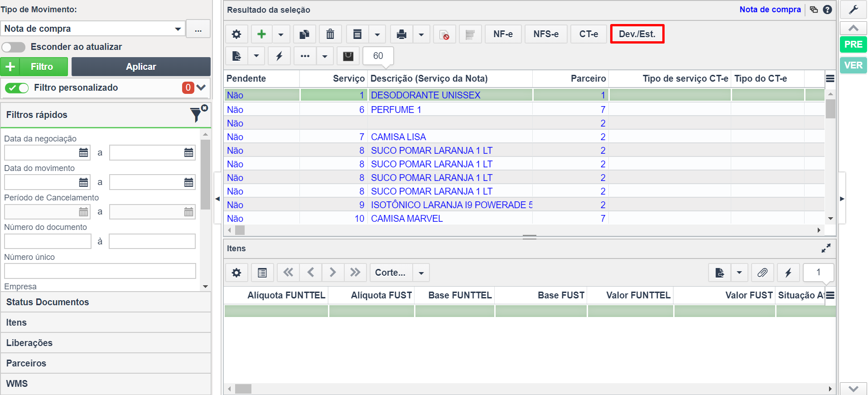Image resolution: width=868 pixels, height=395 pixels.
Task: Expand Filtro personalizado chevron
Action: (201, 88)
